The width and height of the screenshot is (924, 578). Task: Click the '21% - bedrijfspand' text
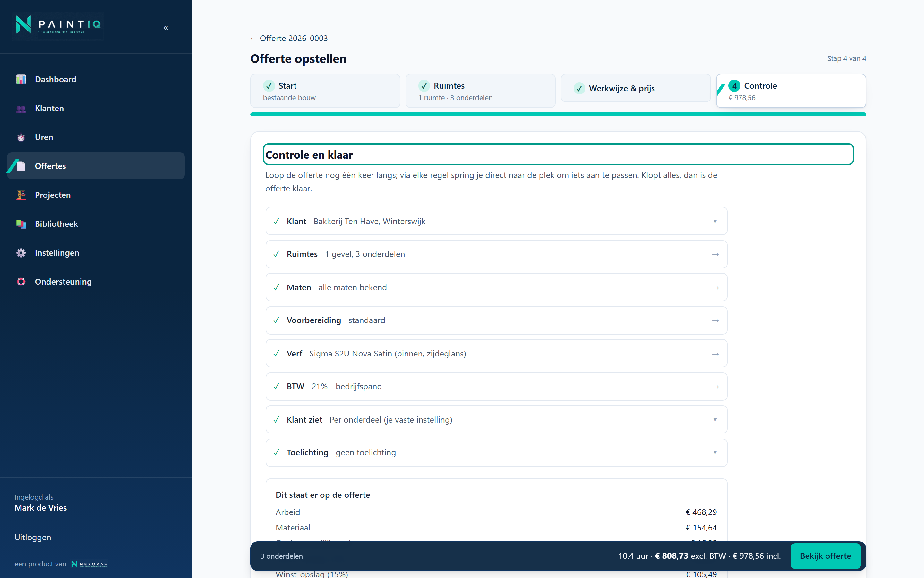click(347, 387)
